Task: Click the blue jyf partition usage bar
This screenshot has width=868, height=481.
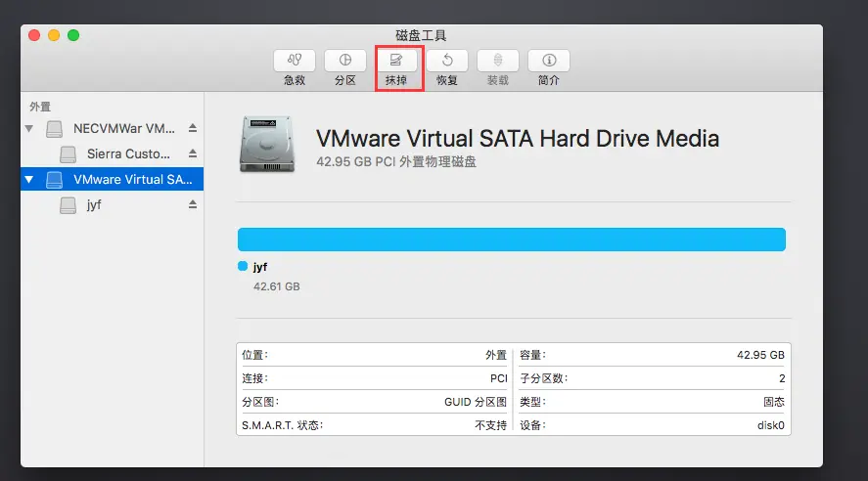Action: [x=512, y=240]
